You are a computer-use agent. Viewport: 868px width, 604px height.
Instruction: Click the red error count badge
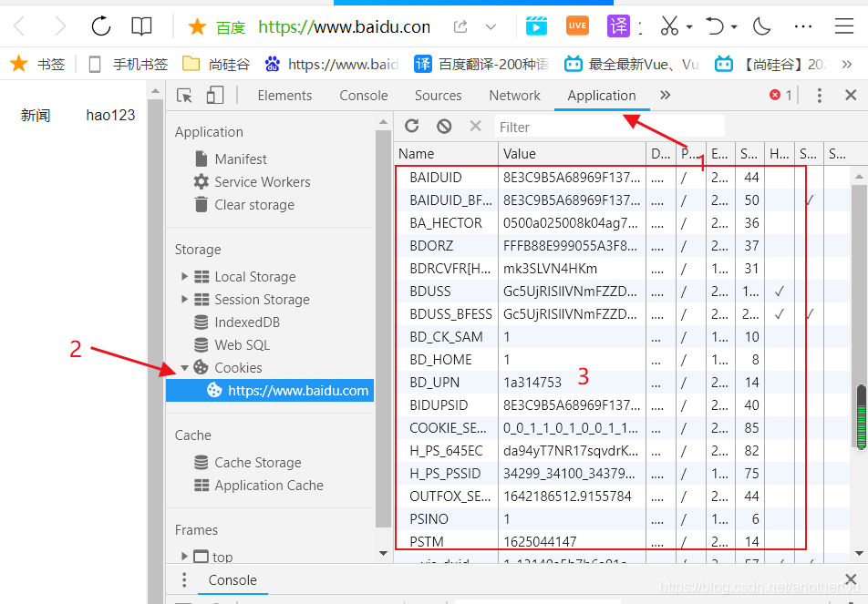[x=781, y=95]
